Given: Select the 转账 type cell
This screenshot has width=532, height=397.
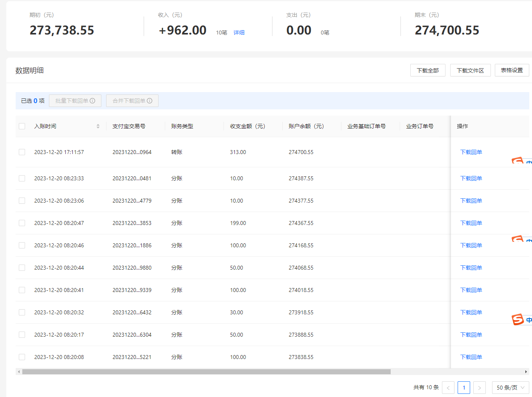Looking at the screenshot, I should tap(177, 152).
